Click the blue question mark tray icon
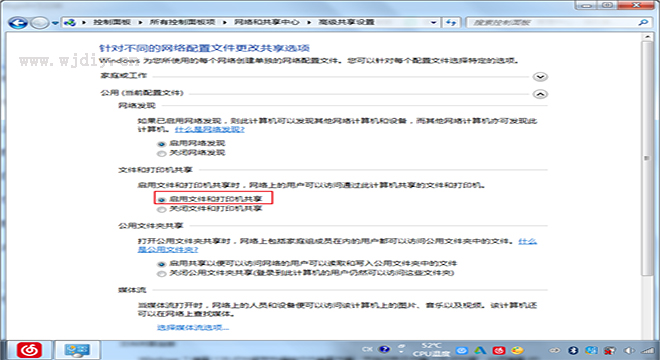Image resolution: width=660 pixels, height=360 pixels. [x=384, y=349]
